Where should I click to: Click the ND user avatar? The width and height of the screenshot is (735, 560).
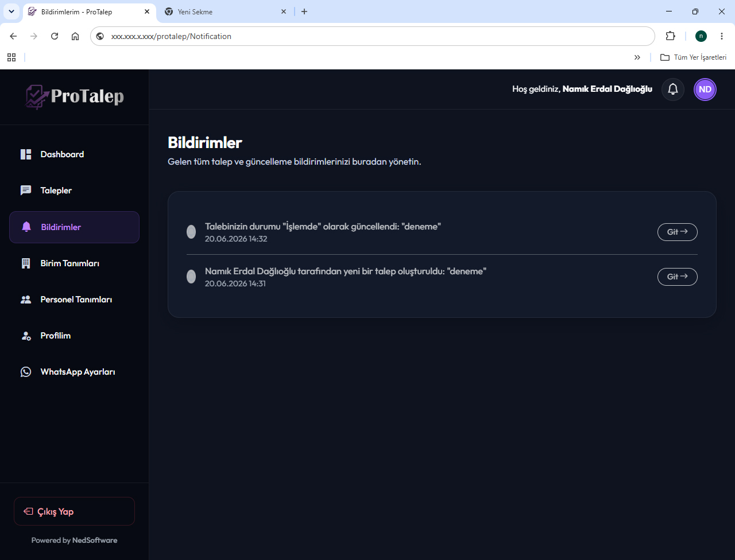tap(705, 90)
